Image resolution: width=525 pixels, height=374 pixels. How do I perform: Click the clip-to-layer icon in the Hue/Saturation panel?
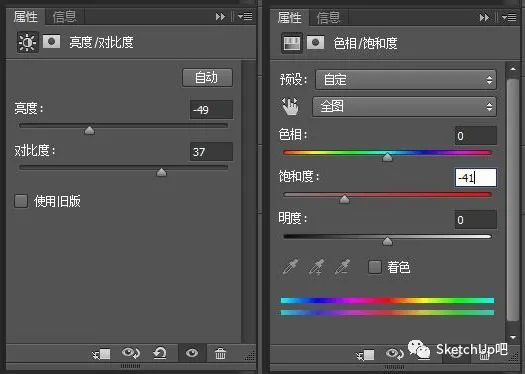tap(366, 355)
